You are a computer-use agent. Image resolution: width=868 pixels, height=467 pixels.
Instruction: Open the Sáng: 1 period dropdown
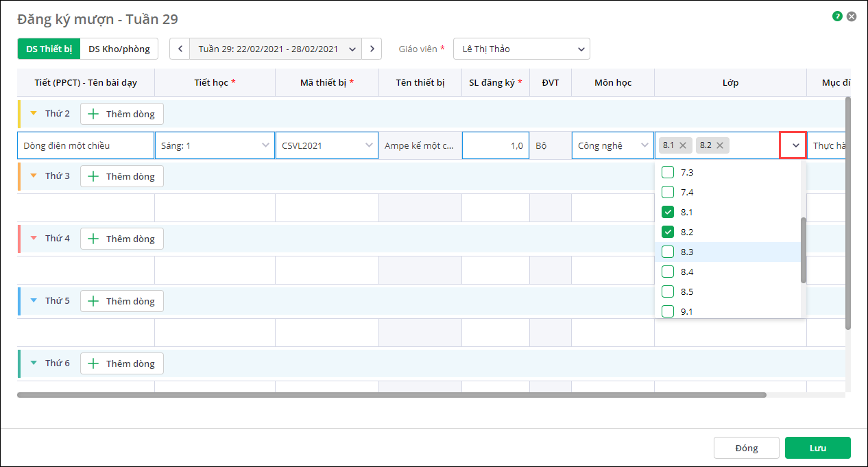(x=215, y=145)
